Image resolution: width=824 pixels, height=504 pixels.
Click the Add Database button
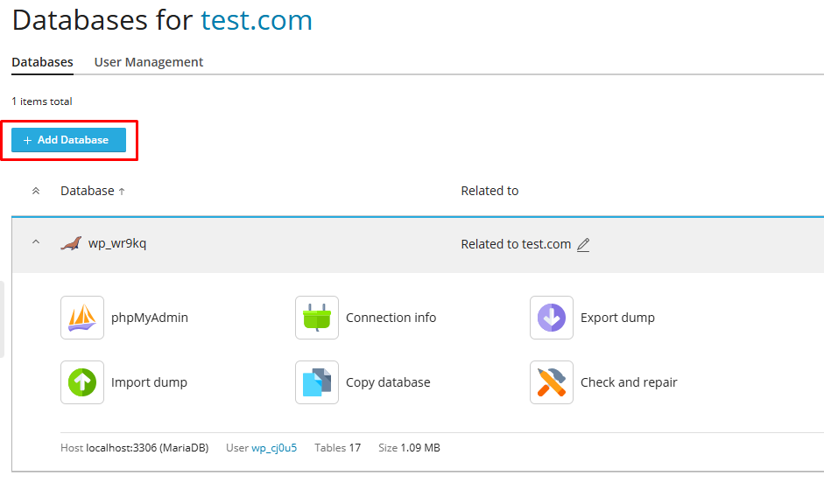coord(68,140)
